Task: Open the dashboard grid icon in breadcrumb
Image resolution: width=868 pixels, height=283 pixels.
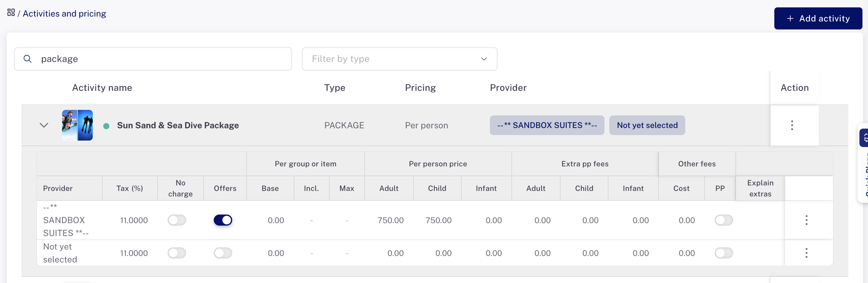Action: (x=11, y=13)
